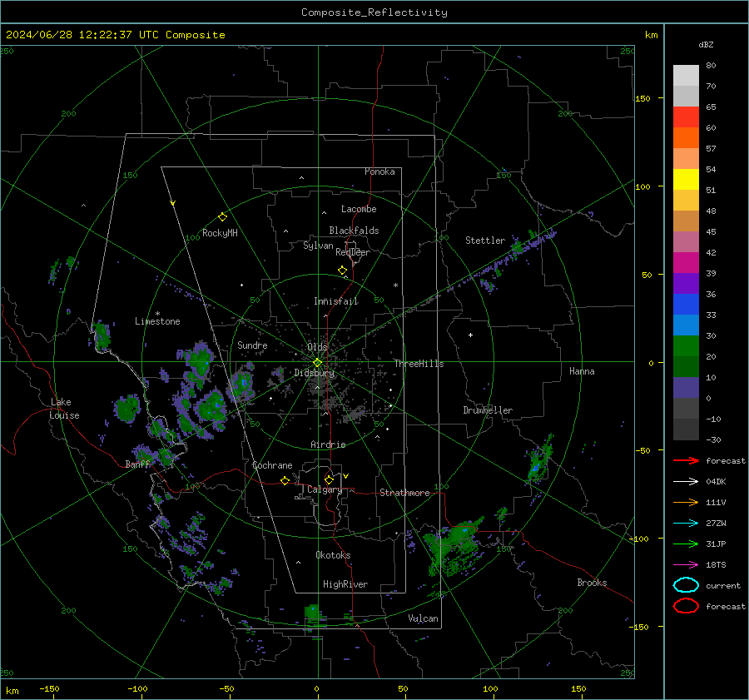The height and width of the screenshot is (700, 749).
Task: Click the orange 111V arrow icon
Action: click(x=686, y=502)
